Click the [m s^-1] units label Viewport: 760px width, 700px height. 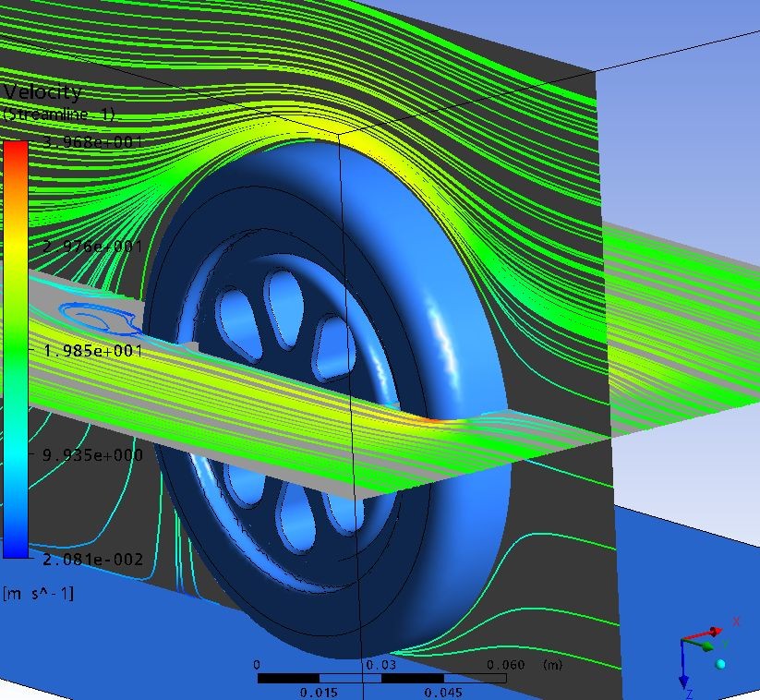tap(39, 592)
